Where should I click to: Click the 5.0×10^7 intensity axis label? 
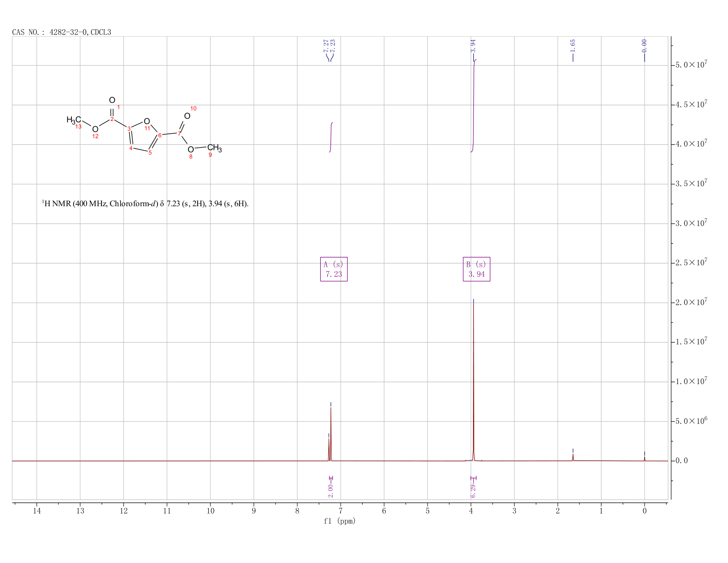[x=691, y=65]
